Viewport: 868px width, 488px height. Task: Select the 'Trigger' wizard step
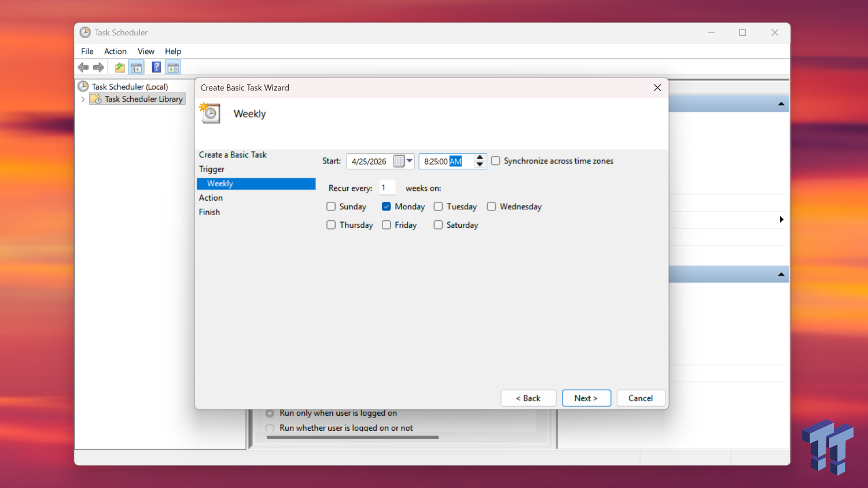(212, 169)
